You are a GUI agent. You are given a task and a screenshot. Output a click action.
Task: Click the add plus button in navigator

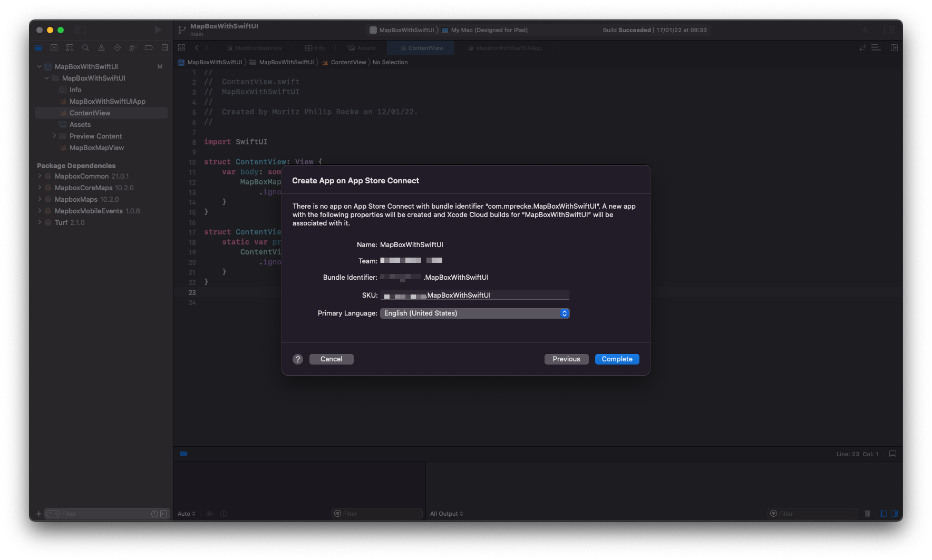click(x=38, y=514)
